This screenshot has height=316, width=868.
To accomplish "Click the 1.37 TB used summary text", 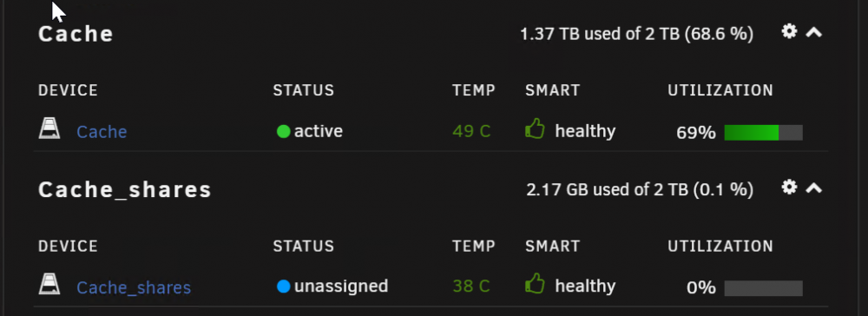I will (x=636, y=35).
